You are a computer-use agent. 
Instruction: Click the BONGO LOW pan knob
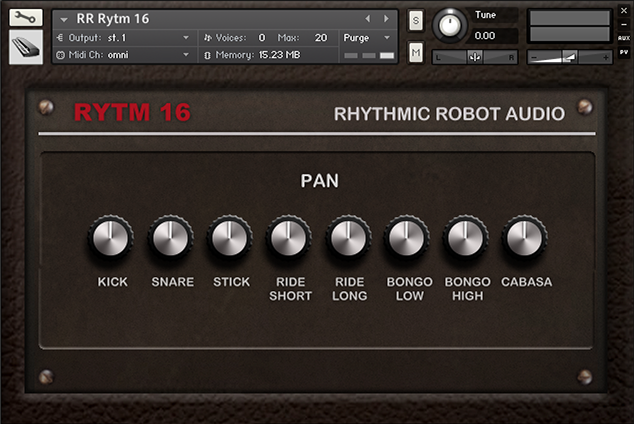[x=406, y=238]
